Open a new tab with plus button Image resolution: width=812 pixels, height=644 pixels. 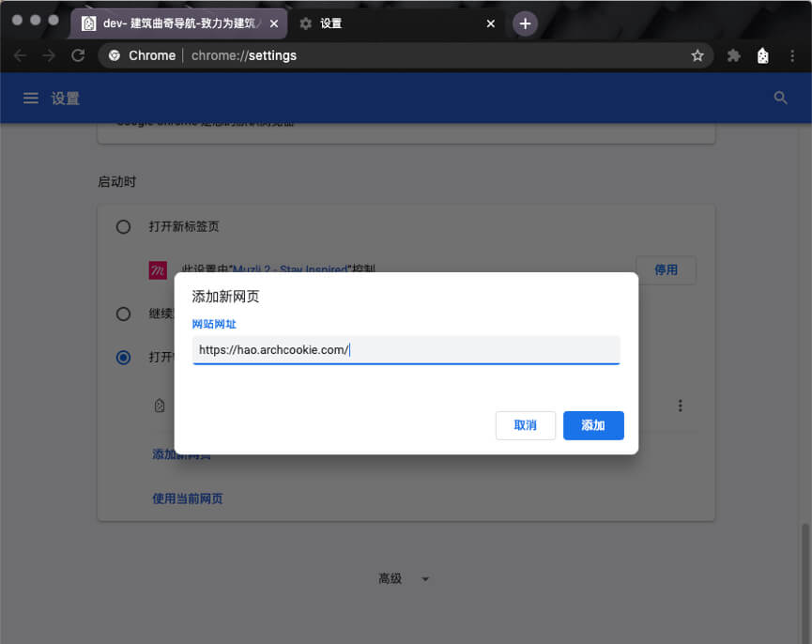coord(525,23)
